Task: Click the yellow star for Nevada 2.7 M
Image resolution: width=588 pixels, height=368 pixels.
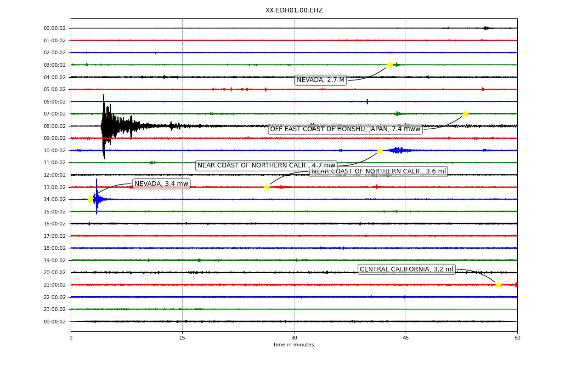Action: coord(390,65)
